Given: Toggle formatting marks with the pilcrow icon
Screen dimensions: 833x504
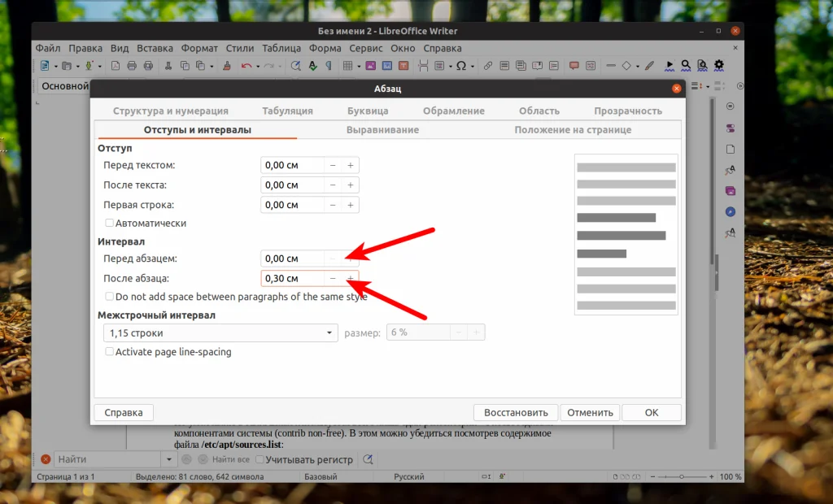Looking at the screenshot, I should click(x=328, y=65).
